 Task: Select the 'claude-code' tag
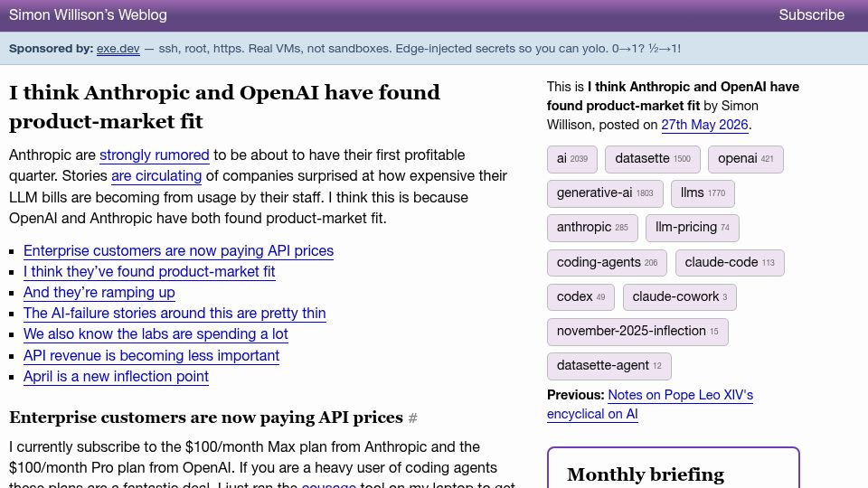[x=730, y=263]
